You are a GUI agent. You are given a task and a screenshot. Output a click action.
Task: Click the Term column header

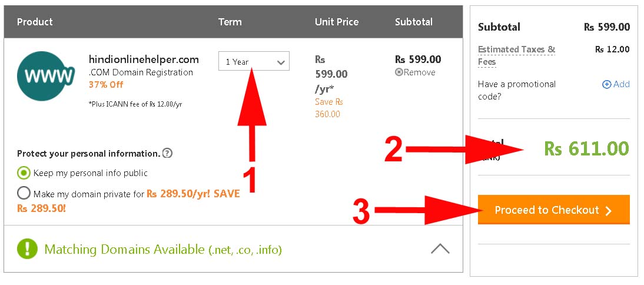click(x=230, y=22)
